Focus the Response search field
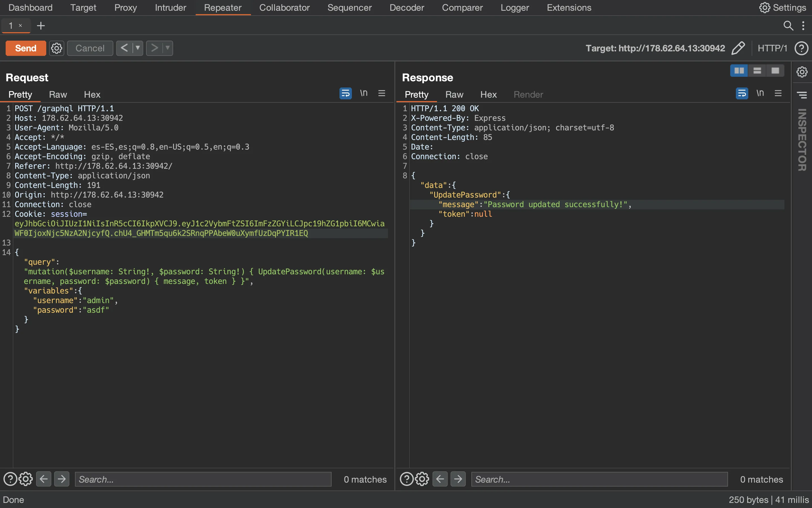This screenshot has height=508, width=812. coord(599,479)
